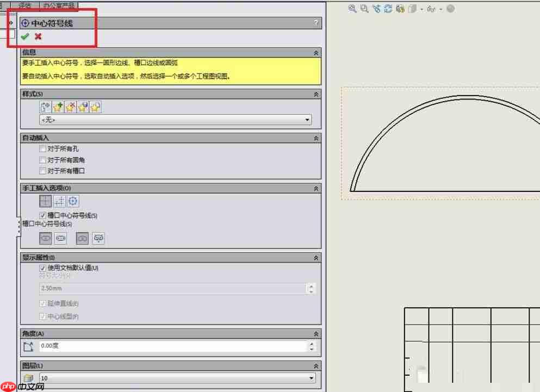540x392 pixels.
Task: Select the circular center mark pattern icon
Action: [x=73, y=201]
